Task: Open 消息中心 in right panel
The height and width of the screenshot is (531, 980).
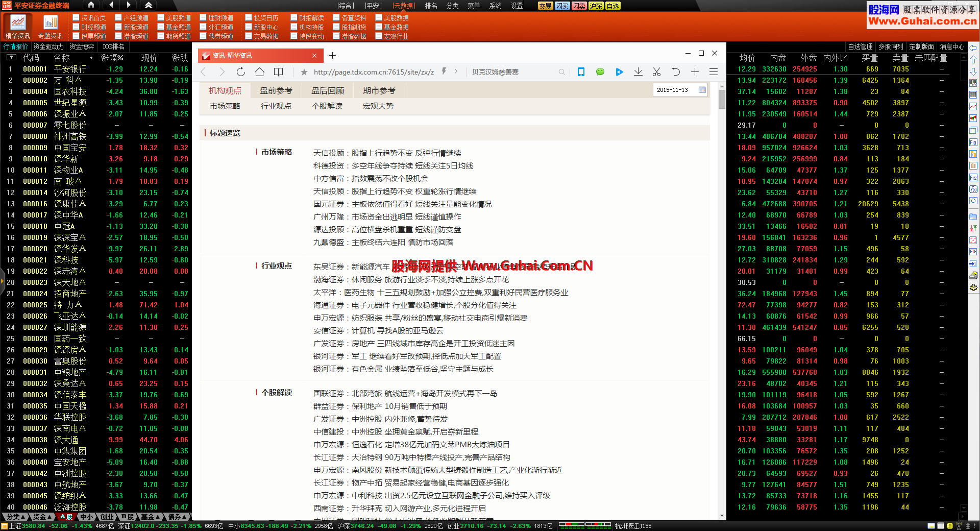Action: click(x=952, y=46)
